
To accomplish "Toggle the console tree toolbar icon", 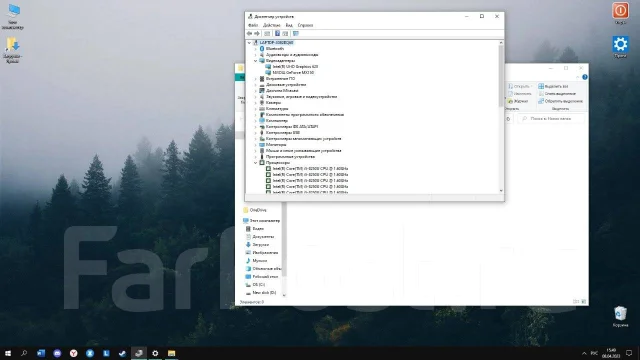I will pos(267,33).
